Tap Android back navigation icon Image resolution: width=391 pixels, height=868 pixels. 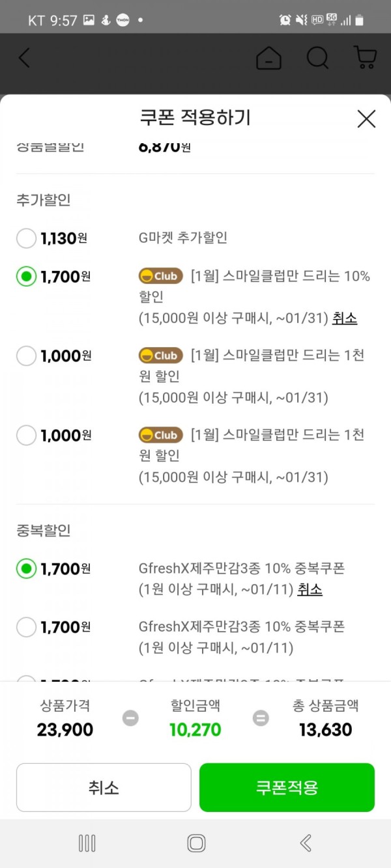(x=305, y=843)
